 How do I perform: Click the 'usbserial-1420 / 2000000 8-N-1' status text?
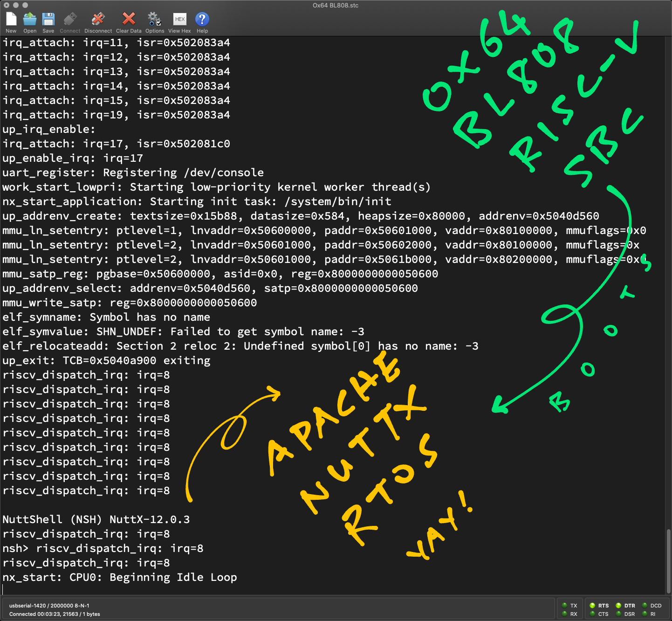49,606
